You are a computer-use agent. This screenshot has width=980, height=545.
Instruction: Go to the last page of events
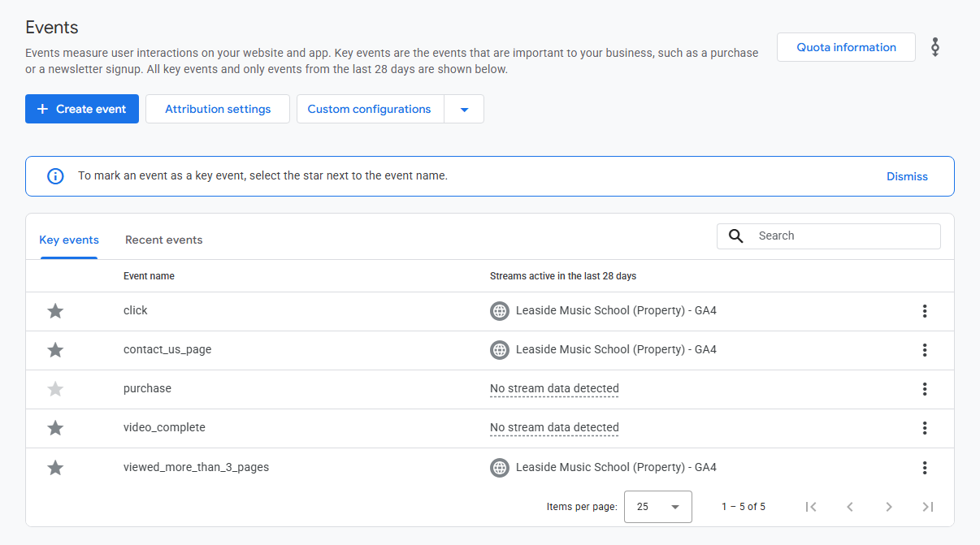coord(928,507)
